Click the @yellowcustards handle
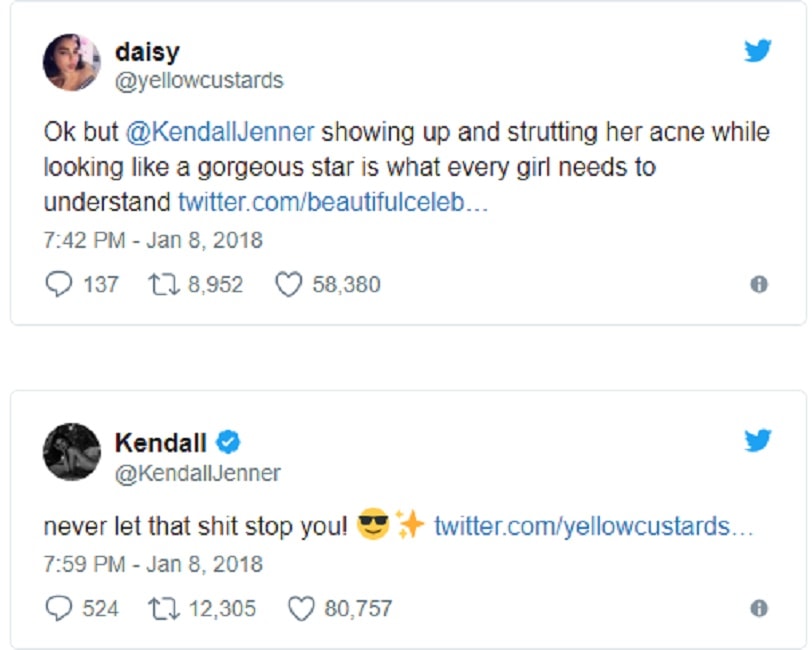Viewport: 812px width, 650px height. [199, 81]
